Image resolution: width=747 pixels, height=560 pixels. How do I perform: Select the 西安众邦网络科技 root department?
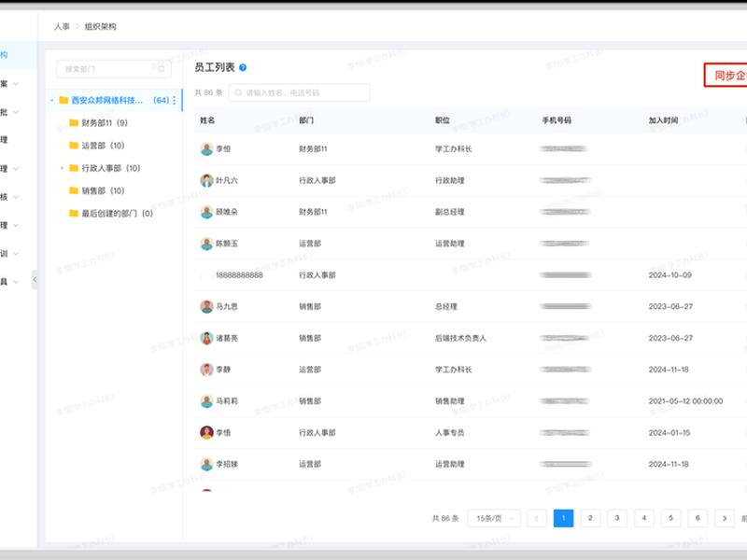pos(114,101)
